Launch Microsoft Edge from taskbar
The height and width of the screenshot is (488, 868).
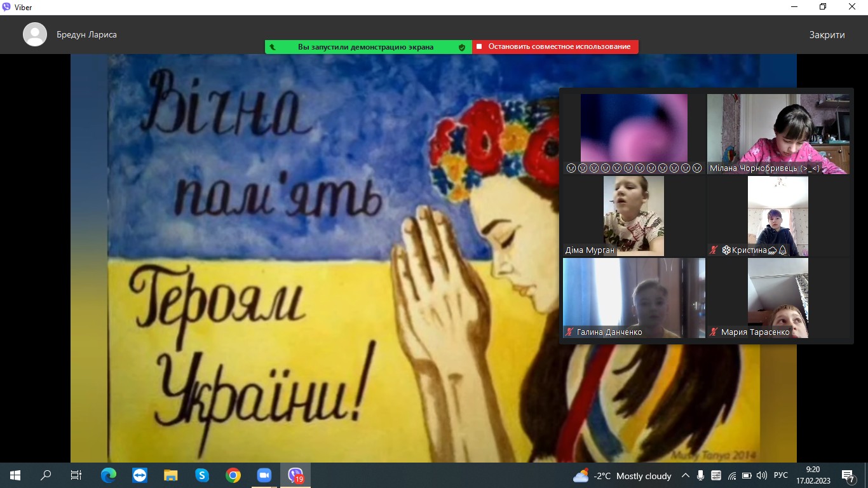[x=109, y=475]
